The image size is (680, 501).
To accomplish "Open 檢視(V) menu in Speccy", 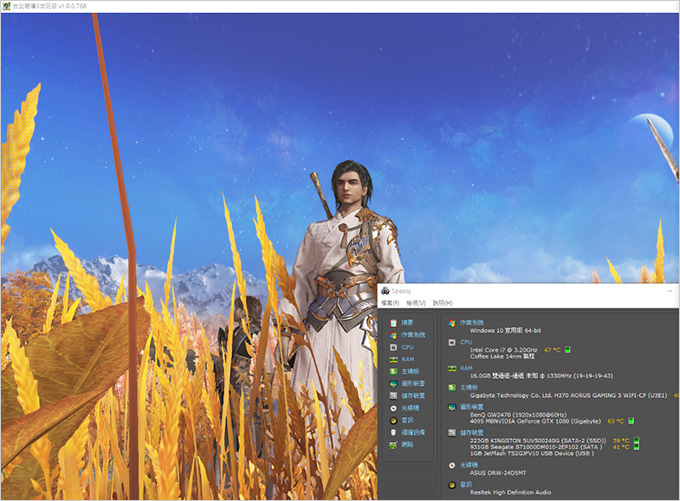I will [416, 303].
